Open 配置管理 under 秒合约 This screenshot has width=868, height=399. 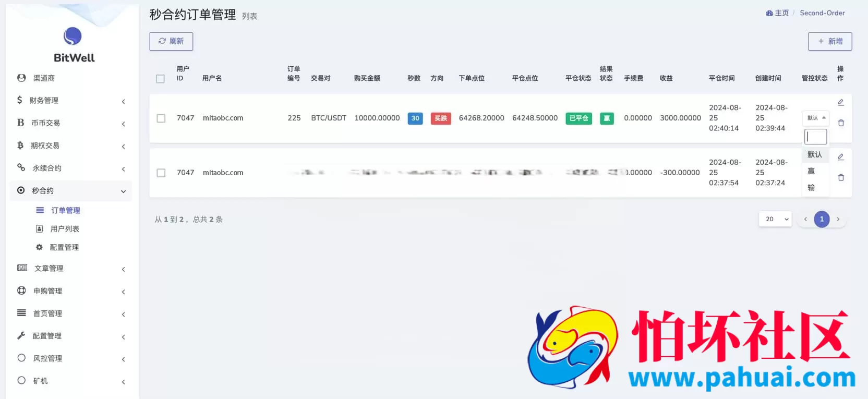click(64, 247)
